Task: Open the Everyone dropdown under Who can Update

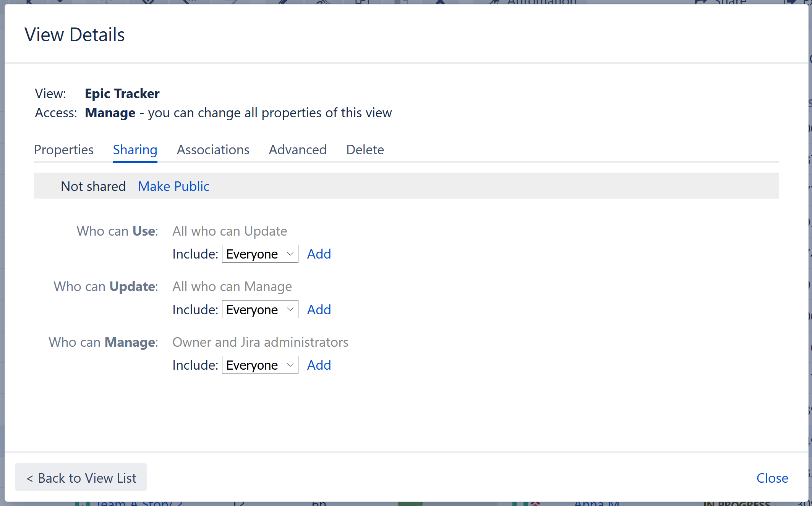Action: pyautogui.click(x=260, y=309)
